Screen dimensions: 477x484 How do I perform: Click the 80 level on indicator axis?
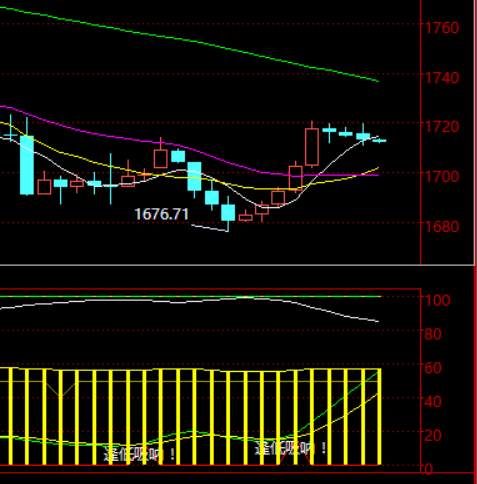point(433,334)
